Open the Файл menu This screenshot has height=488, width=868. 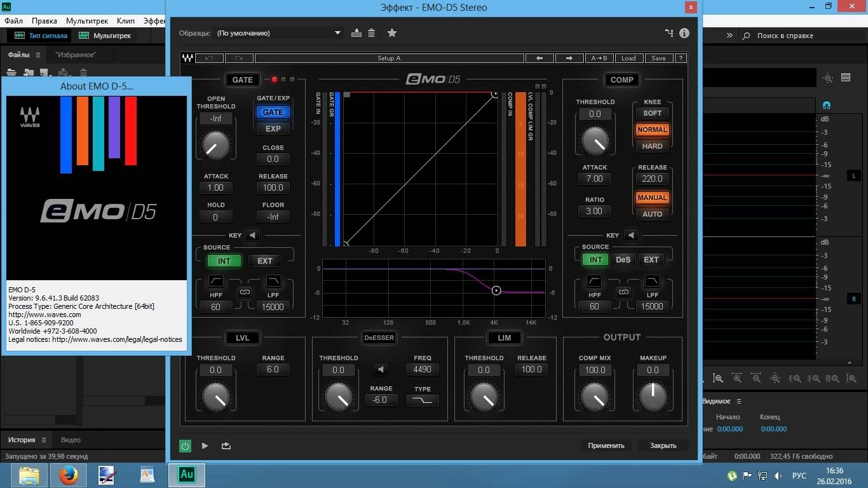(x=13, y=21)
